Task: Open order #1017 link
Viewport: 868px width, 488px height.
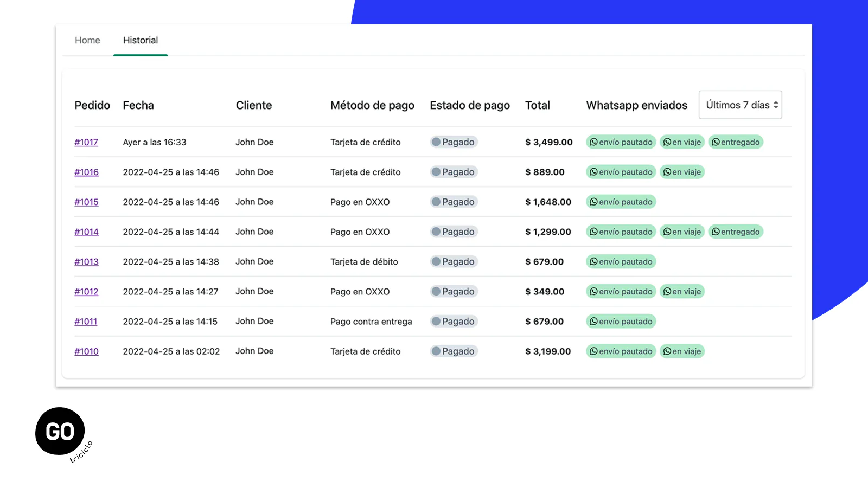Action: [86, 142]
